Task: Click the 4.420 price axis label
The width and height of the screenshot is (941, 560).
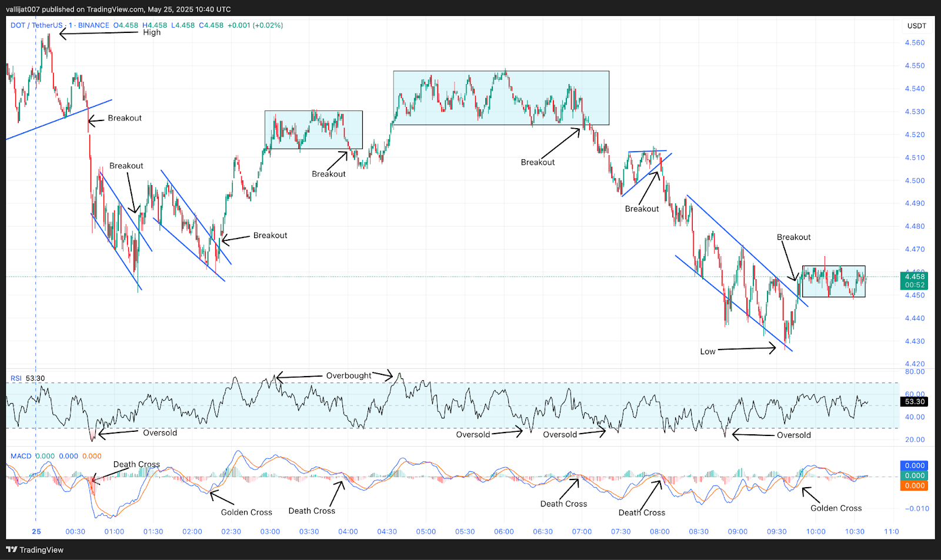Action: pos(915,364)
